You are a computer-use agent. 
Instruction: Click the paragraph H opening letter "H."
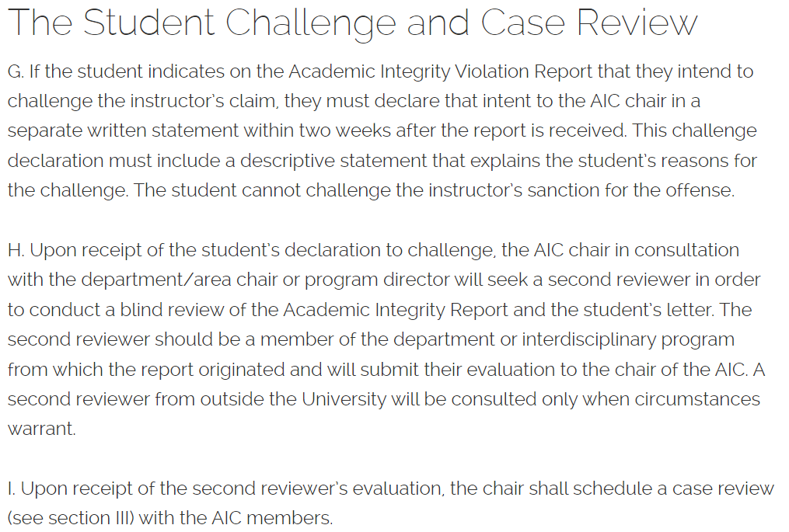[16, 251]
